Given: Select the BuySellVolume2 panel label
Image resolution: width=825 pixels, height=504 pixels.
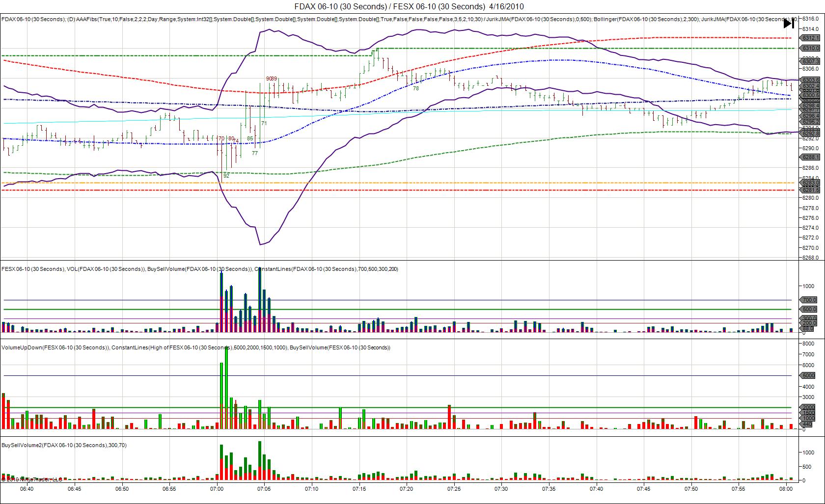Looking at the screenshot, I should point(64,445).
